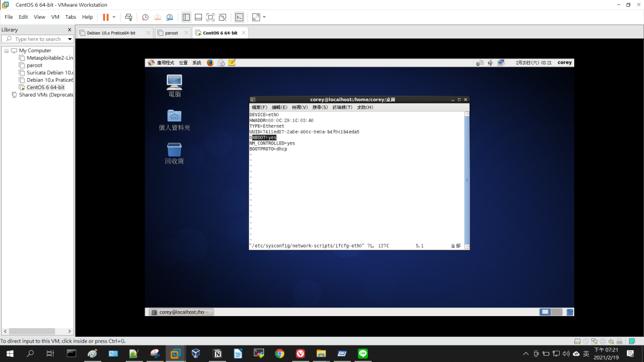Open the Snapshot Manager icon

click(170, 17)
